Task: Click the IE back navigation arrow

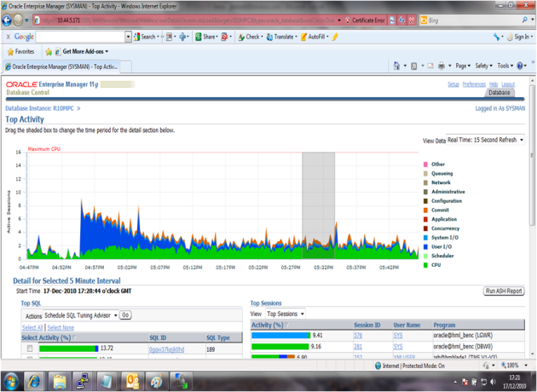Action: tap(10, 19)
